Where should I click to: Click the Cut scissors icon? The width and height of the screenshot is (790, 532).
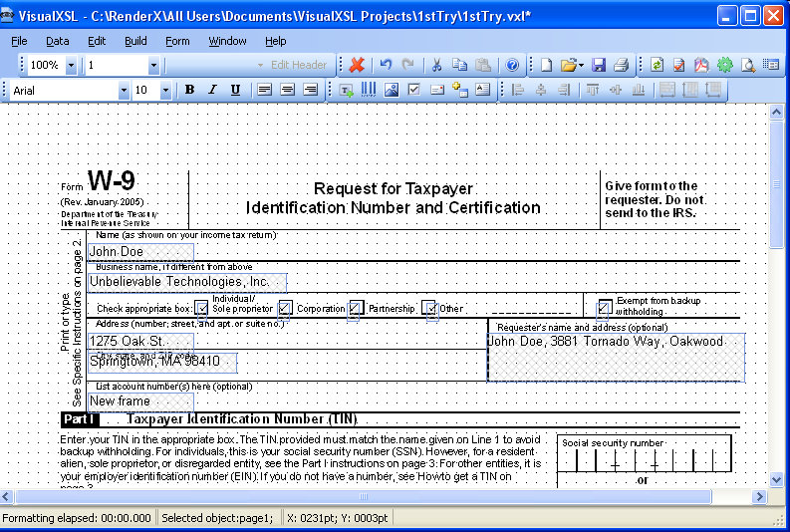point(436,65)
